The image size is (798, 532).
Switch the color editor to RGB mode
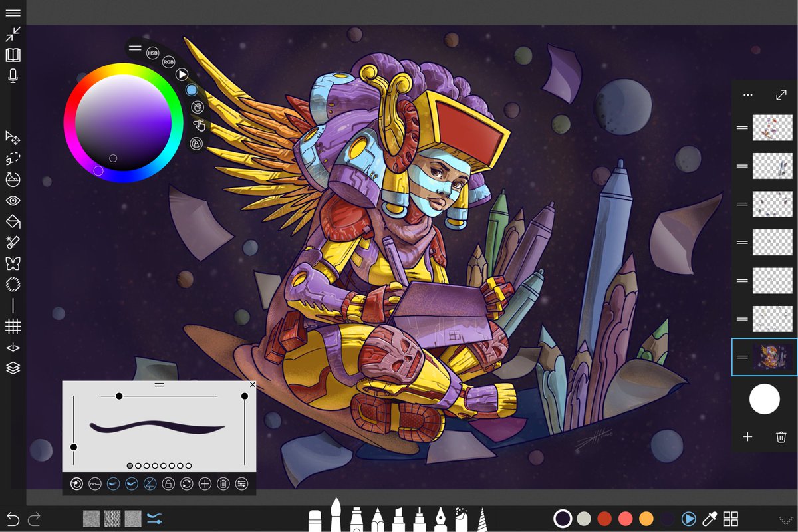click(168, 61)
